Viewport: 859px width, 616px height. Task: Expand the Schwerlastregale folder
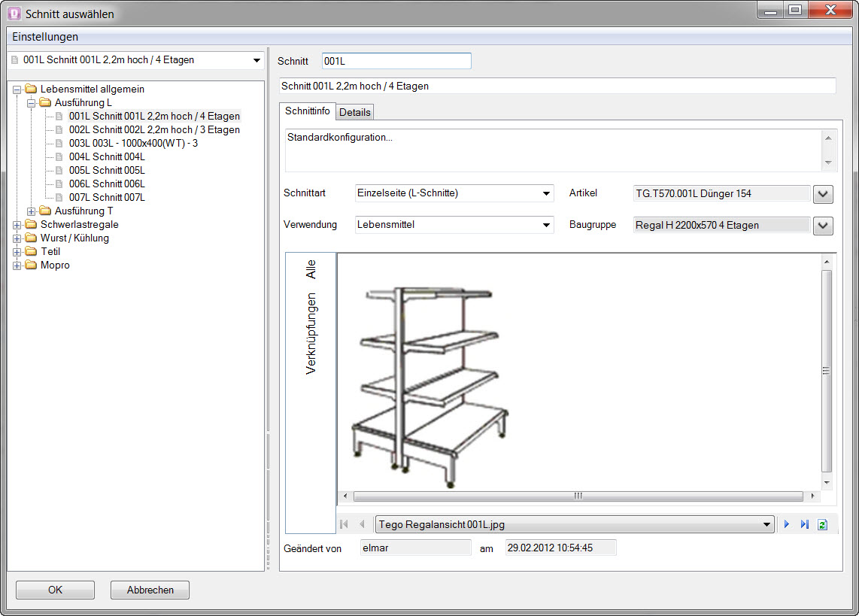click(x=17, y=225)
